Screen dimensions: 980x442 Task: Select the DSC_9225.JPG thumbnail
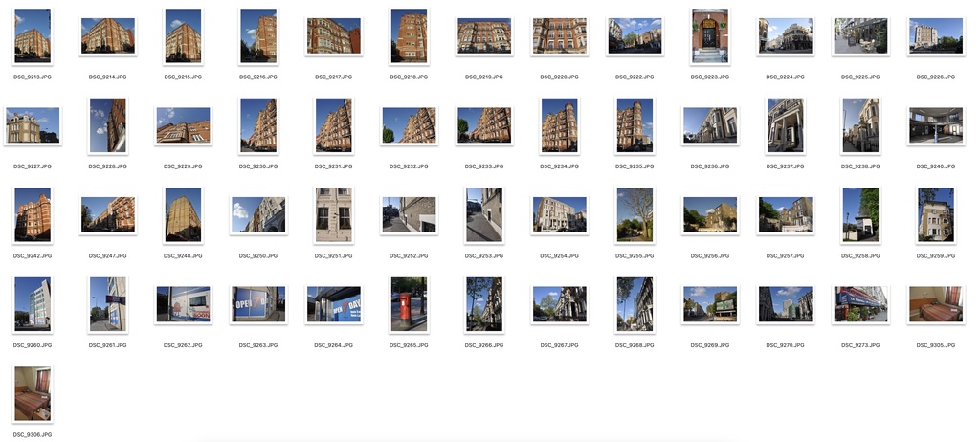coord(860,36)
